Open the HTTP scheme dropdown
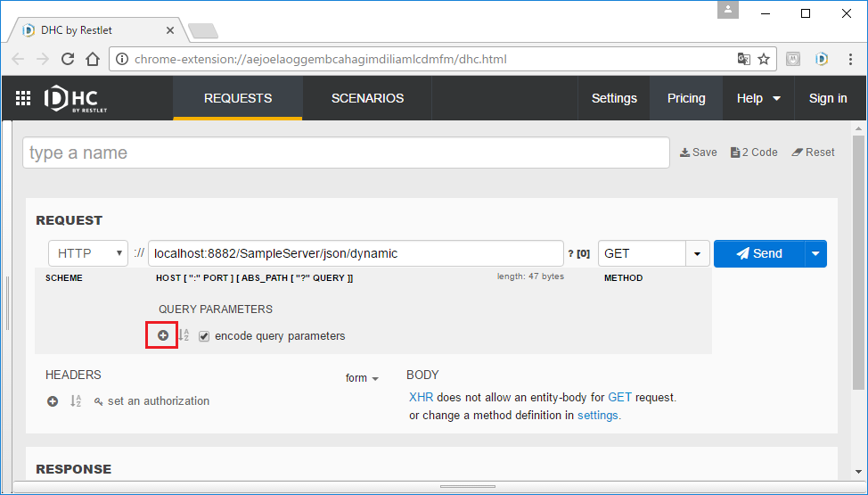Image resolution: width=868 pixels, height=495 pixels. coord(88,253)
